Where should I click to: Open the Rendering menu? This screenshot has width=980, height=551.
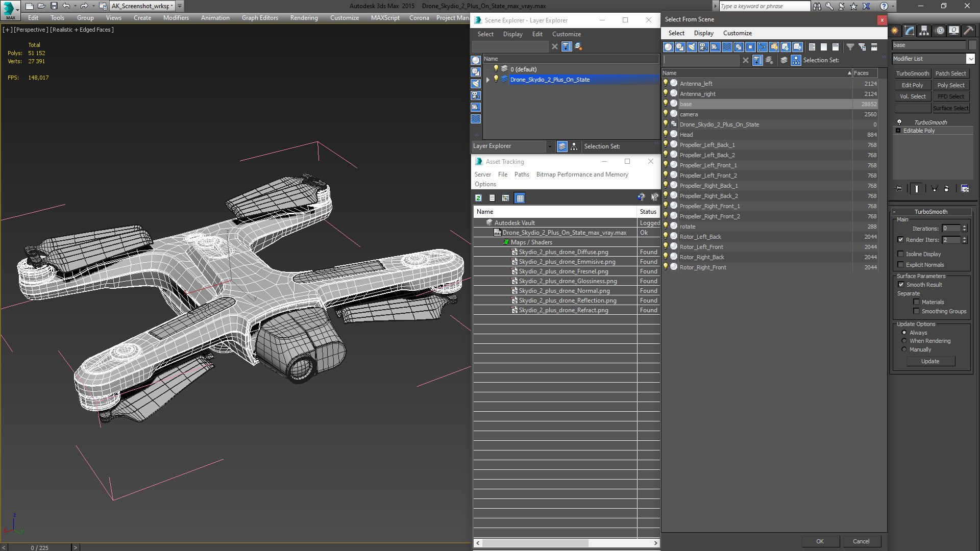click(x=304, y=18)
